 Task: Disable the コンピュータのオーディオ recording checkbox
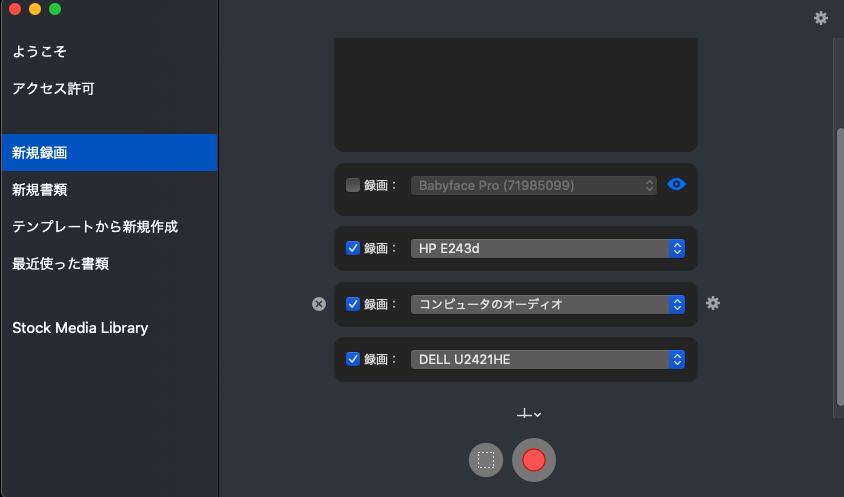pos(352,304)
